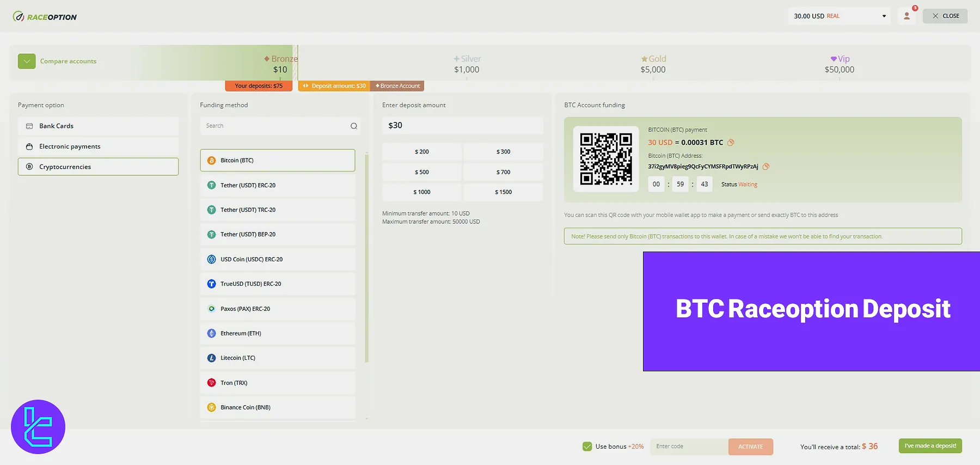The width and height of the screenshot is (980, 465).
Task: Choose the $ 300 preset amount
Action: tap(503, 152)
